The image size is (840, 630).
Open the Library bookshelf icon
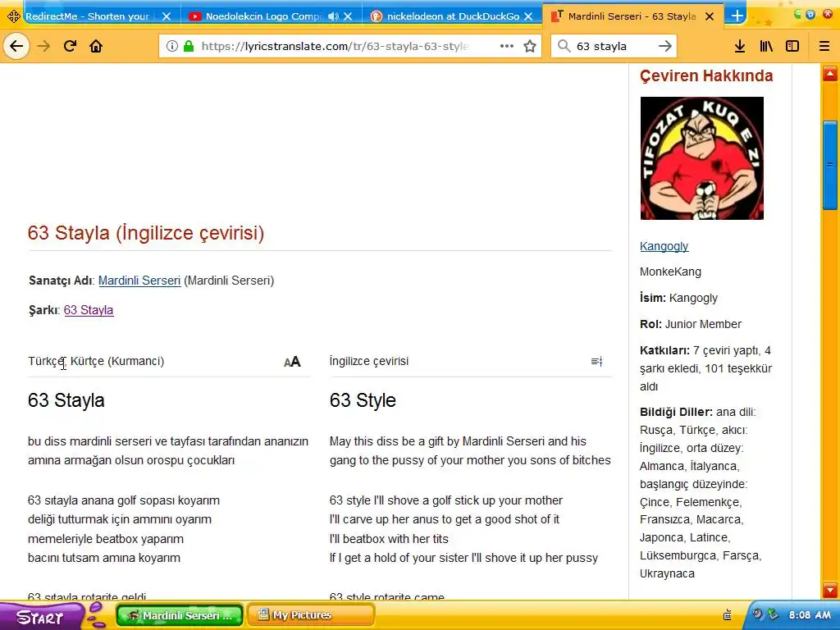[x=766, y=46]
